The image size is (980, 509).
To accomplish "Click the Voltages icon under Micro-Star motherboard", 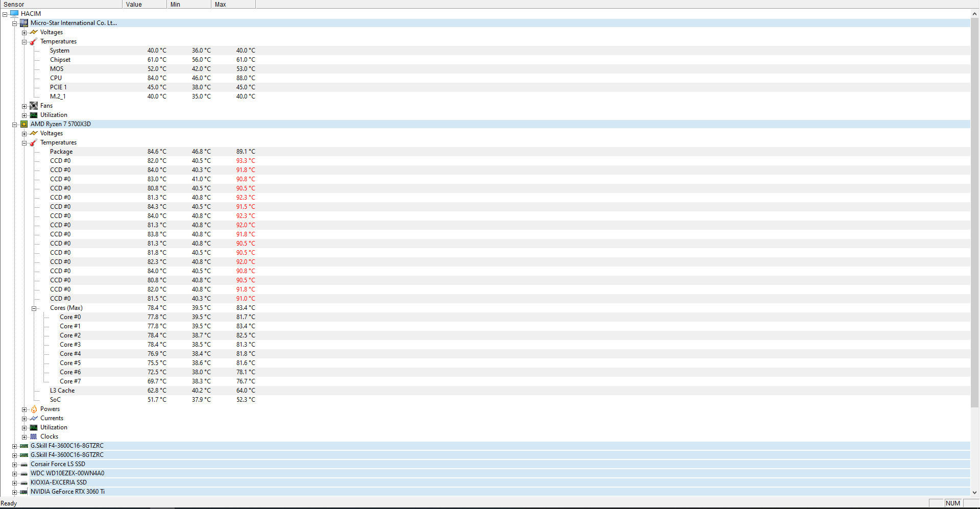I will pyautogui.click(x=34, y=32).
